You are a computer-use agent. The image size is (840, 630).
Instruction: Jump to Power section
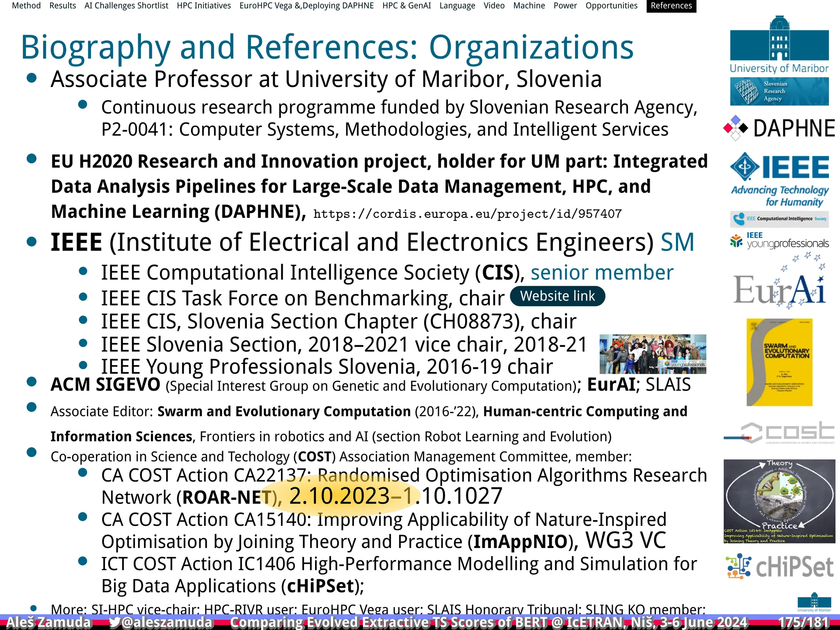565,6
